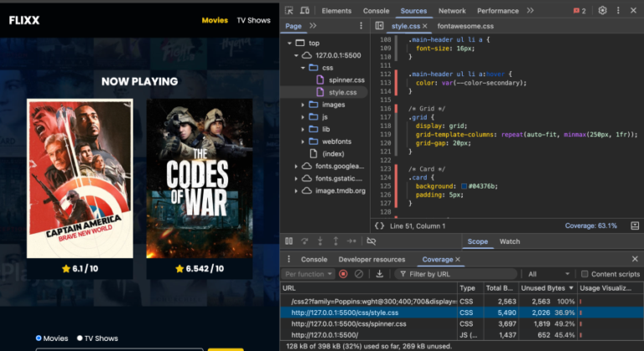Toggle the navigator sidebar icon
The height and width of the screenshot is (351, 644).
click(x=380, y=26)
